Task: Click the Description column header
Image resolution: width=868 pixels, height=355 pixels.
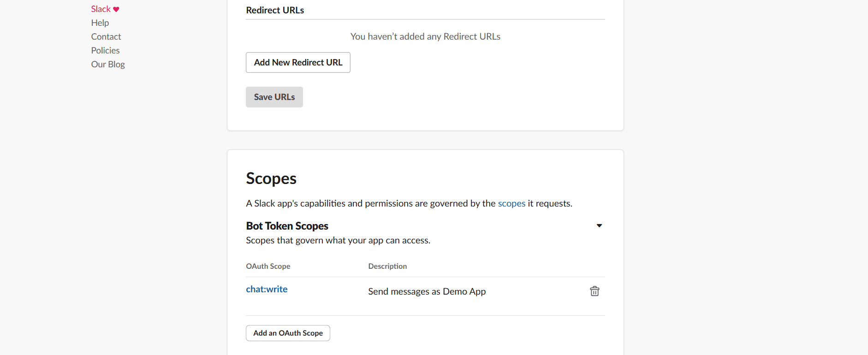Action: tap(387, 266)
